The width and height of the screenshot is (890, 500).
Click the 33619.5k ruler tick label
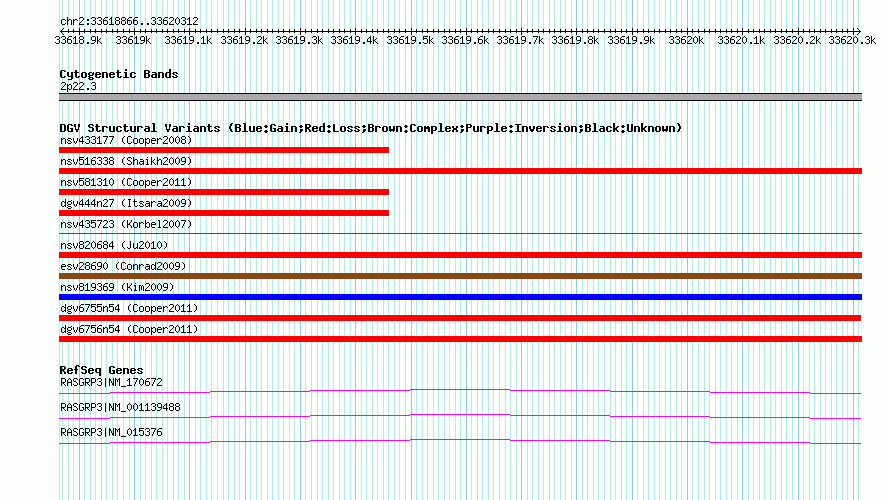410,40
